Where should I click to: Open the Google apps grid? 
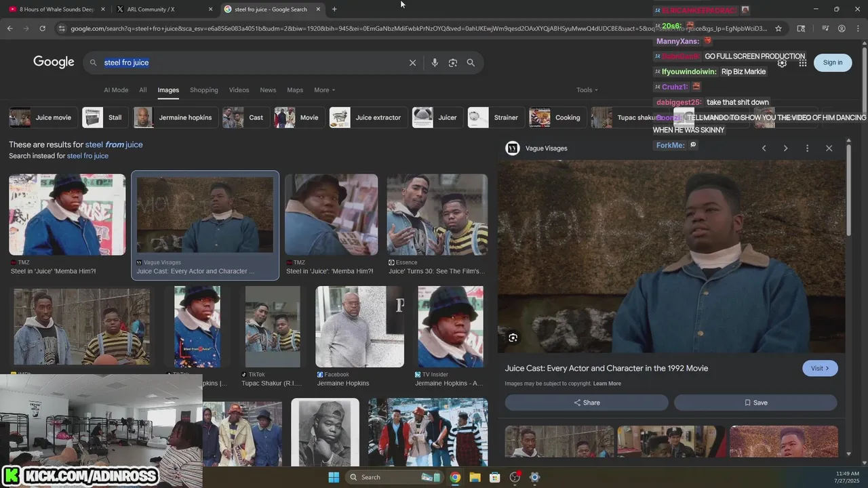[x=803, y=62]
